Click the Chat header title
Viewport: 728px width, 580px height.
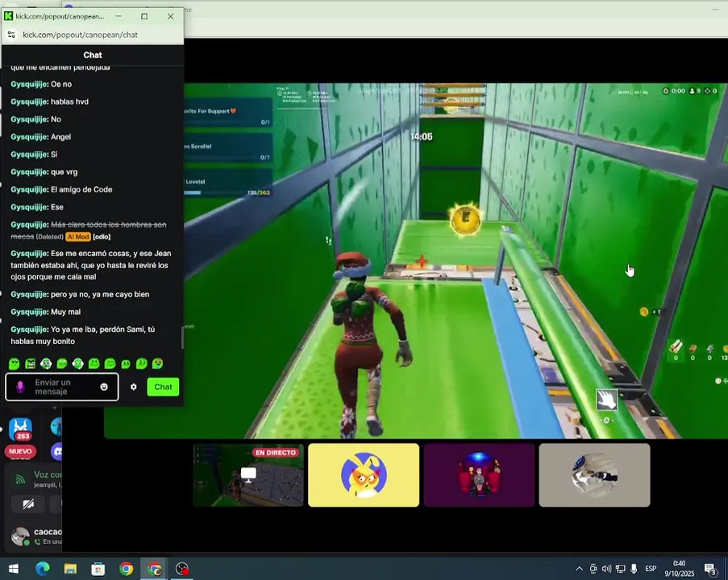pos(93,55)
